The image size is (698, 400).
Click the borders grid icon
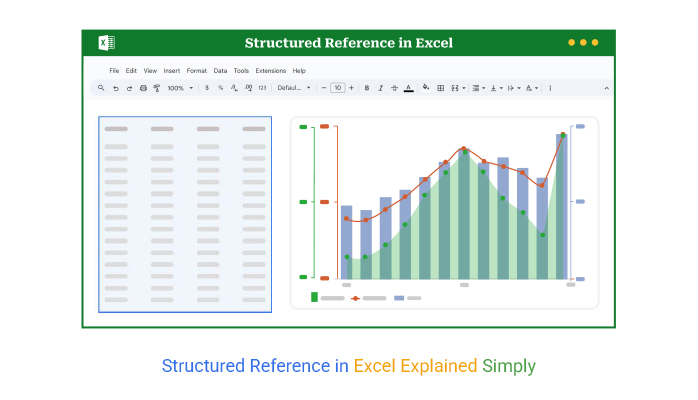(441, 88)
